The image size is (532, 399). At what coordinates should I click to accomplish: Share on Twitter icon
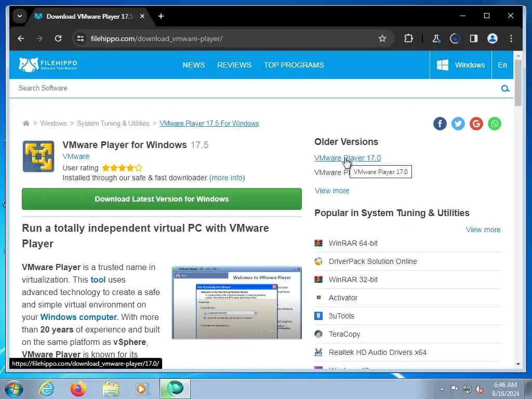click(458, 124)
